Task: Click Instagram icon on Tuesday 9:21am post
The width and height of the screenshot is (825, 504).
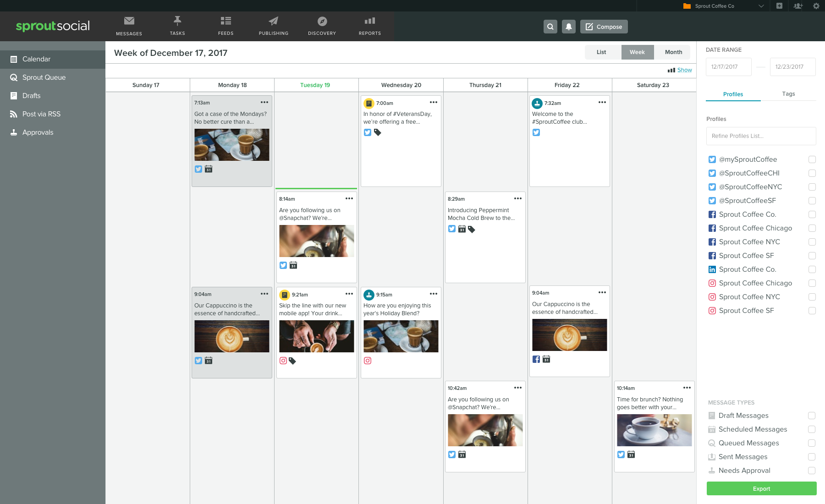Action: click(x=283, y=361)
